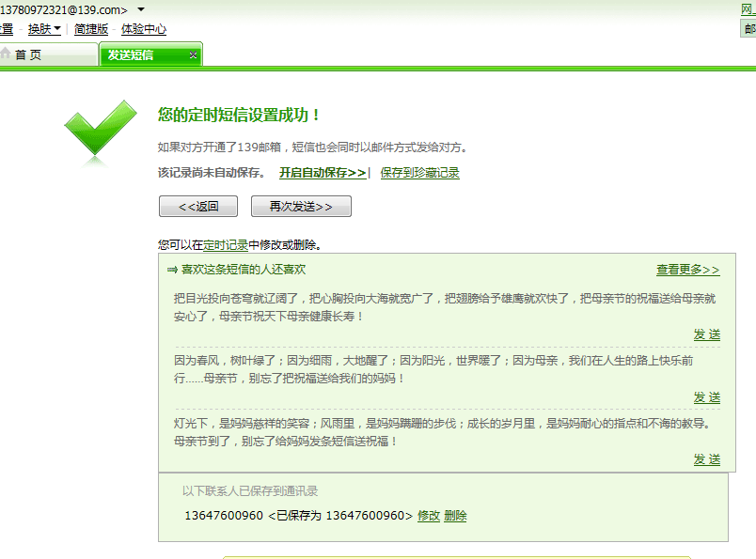The width and height of the screenshot is (756, 559).
Task: Open the 体验中心 link
Action: tap(144, 29)
